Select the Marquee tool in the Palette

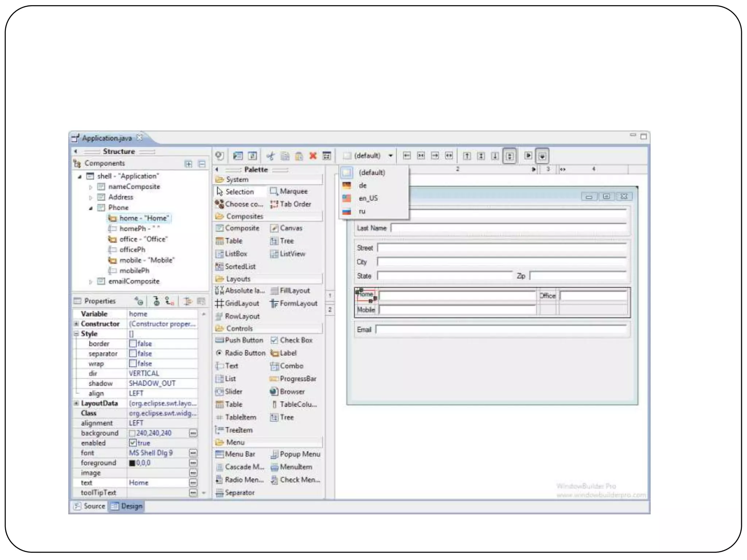[289, 191]
